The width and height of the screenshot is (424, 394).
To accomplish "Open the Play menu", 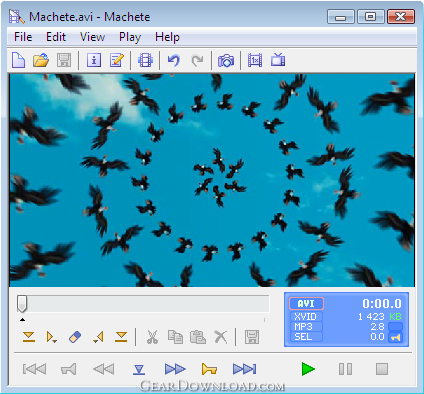I will [130, 37].
